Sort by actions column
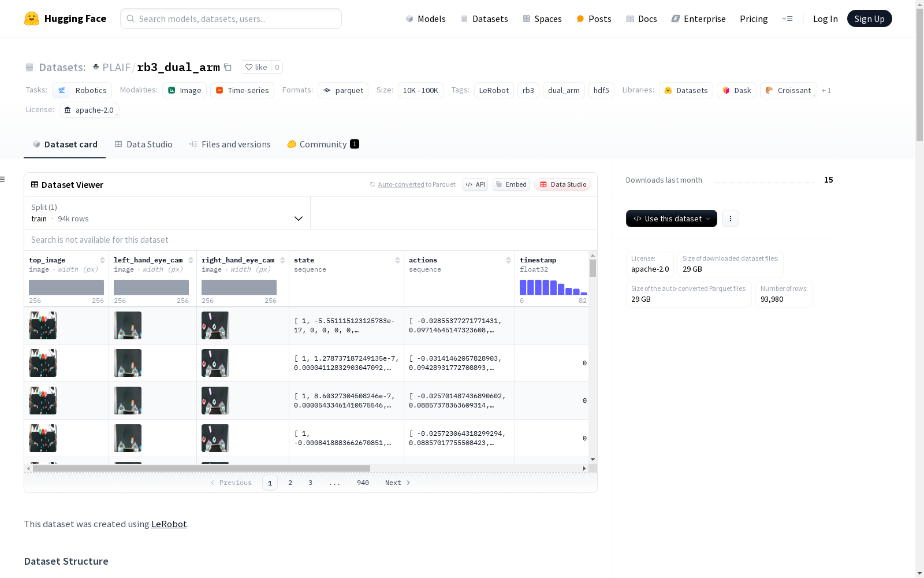 click(508, 260)
